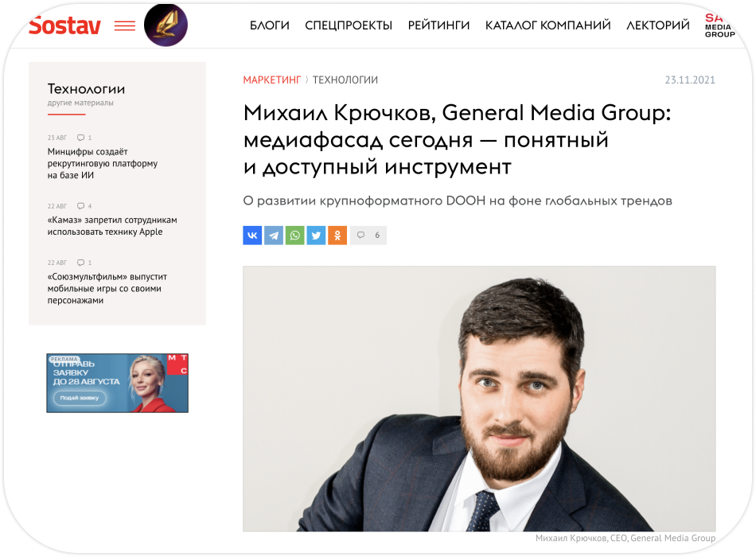Share article on Twitter
The height and width of the screenshot is (557, 756).
(x=316, y=236)
